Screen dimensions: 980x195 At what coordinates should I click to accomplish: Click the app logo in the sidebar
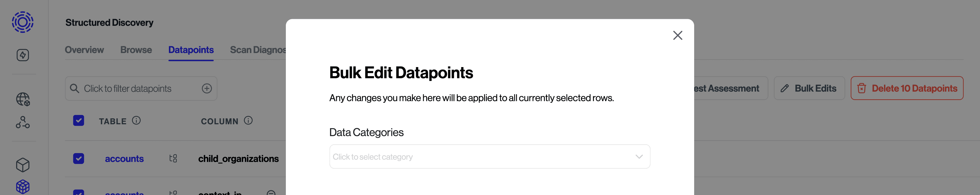(22, 22)
